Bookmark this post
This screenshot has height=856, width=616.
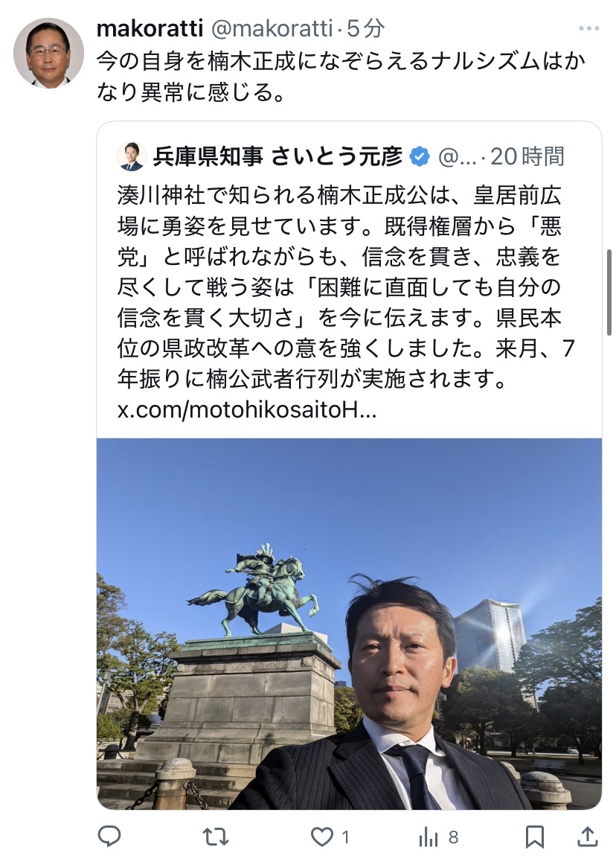coord(535,837)
